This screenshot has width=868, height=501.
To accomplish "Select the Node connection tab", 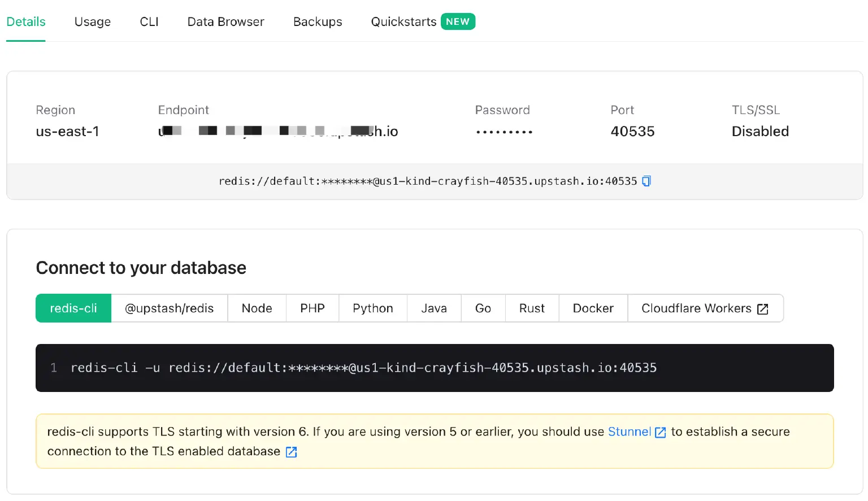I will (x=257, y=308).
